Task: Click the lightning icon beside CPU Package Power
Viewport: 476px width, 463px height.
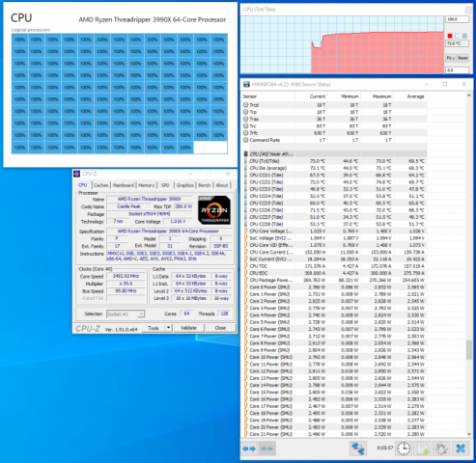Action: tap(246, 280)
